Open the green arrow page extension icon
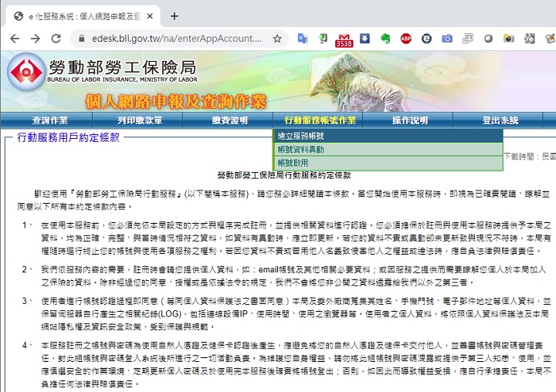The height and width of the screenshot is (392, 556). pyautogui.click(x=323, y=39)
